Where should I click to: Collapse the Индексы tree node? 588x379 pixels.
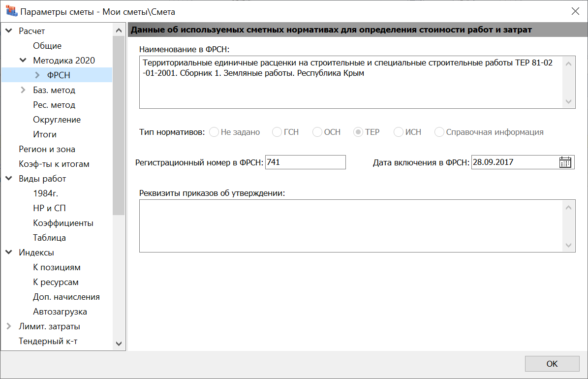click(x=9, y=253)
